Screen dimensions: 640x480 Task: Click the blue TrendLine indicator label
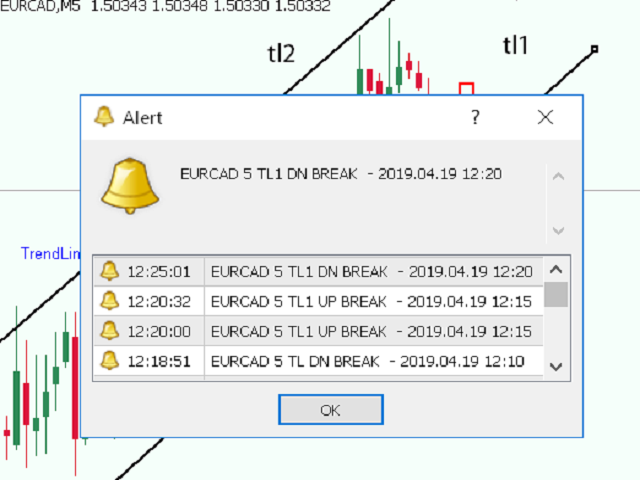point(51,253)
